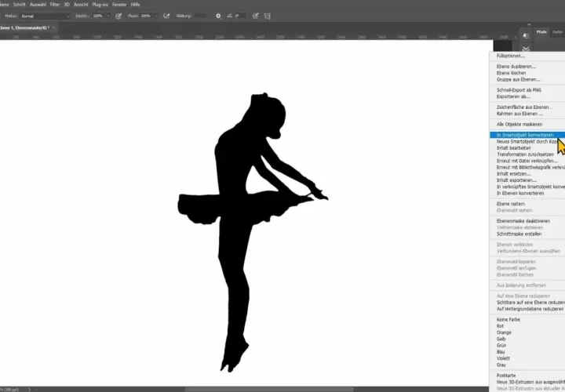Toggle pressure for opacity icon

coord(118,16)
